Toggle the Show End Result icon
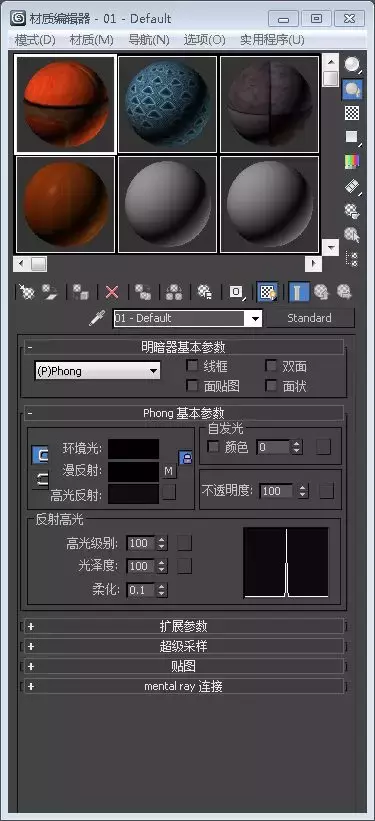The height and width of the screenshot is (821, 375). pos(299,292)
